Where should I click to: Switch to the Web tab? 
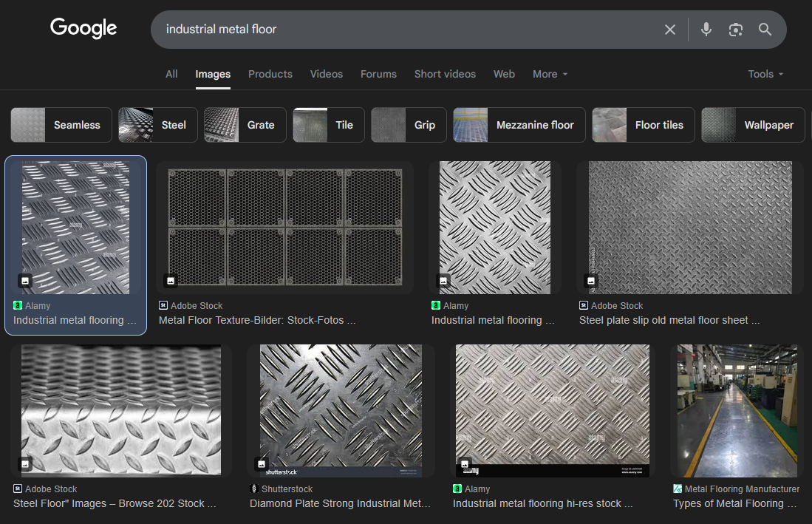click(x=504, y=74)
